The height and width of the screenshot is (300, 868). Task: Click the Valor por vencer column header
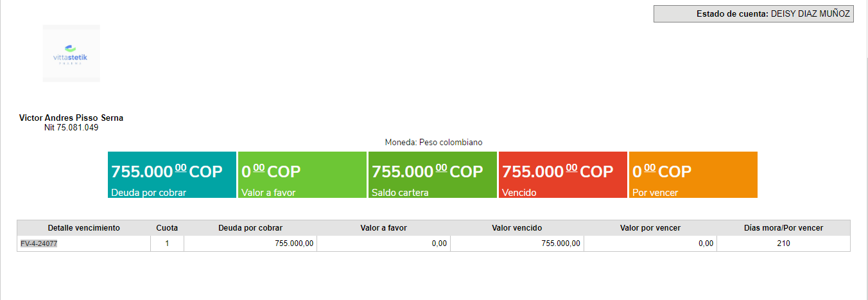pos(650,228)
